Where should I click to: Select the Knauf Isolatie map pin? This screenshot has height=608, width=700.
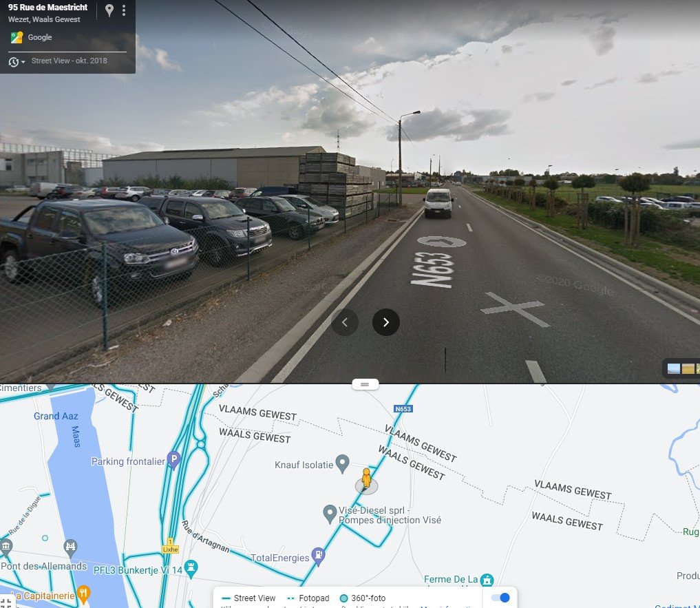342,463
